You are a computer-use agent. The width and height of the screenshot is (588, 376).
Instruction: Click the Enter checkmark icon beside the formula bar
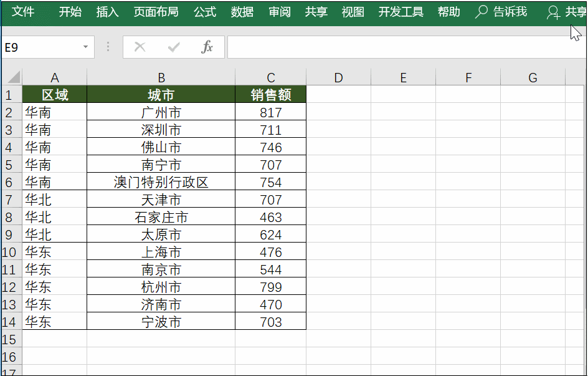173,46
